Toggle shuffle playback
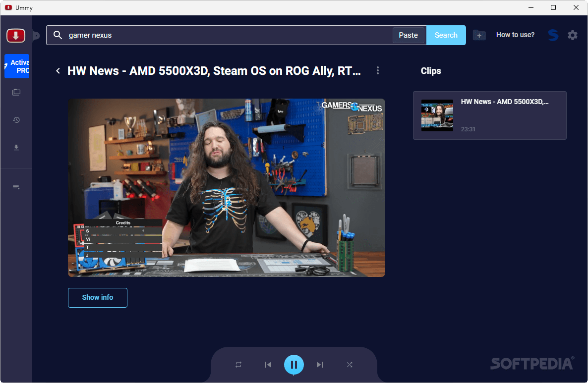The width and height of the screenshot is (588, 383). 350,365
